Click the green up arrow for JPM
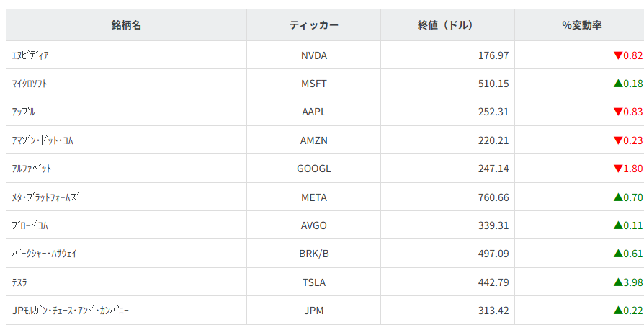 [617, 311]
